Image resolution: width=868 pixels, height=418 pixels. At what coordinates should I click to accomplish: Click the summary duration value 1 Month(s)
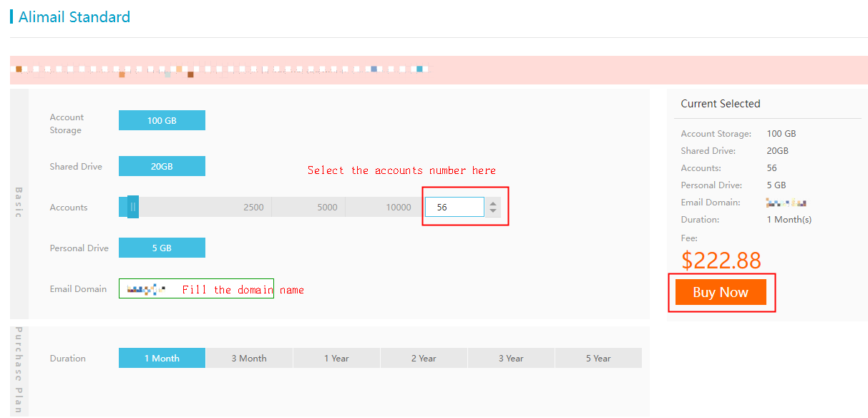789,220
